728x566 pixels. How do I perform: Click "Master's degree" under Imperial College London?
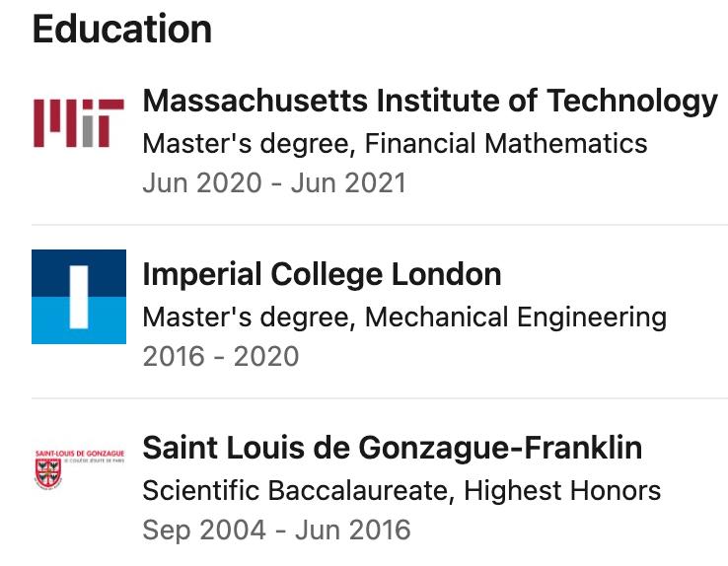point(248,318)
